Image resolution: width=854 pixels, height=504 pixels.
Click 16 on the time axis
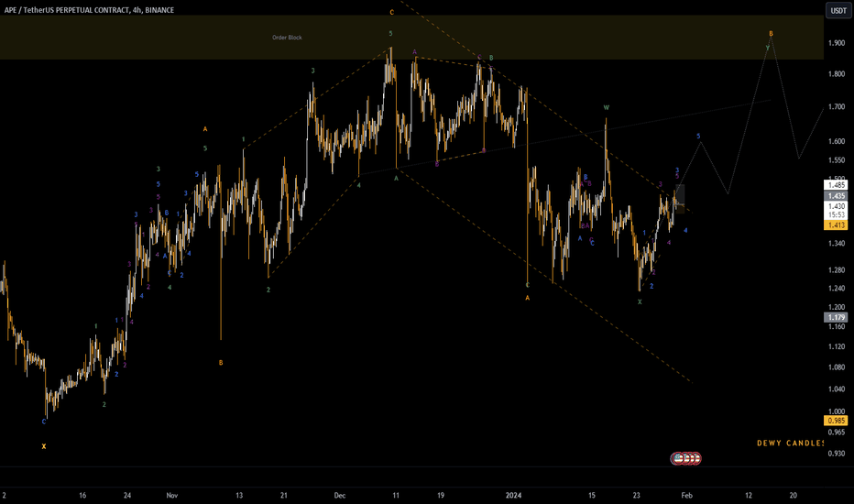[82, 495]
